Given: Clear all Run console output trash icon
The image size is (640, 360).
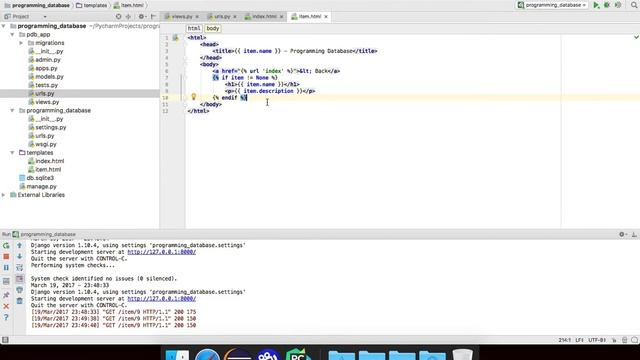Looking at the screenshot, I should pos(20,301).
